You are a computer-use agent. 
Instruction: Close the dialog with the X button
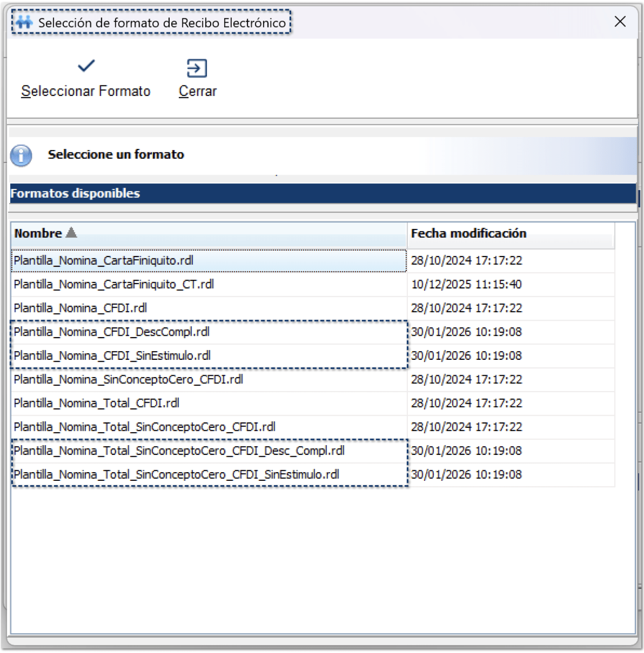pyautogui.click(x=620, y=22)
